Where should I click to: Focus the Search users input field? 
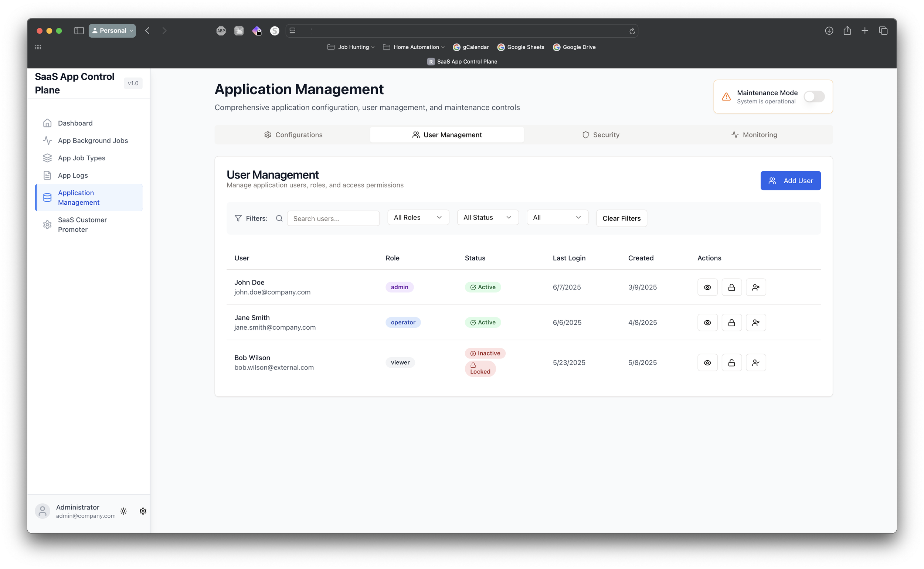pos(333,218)
